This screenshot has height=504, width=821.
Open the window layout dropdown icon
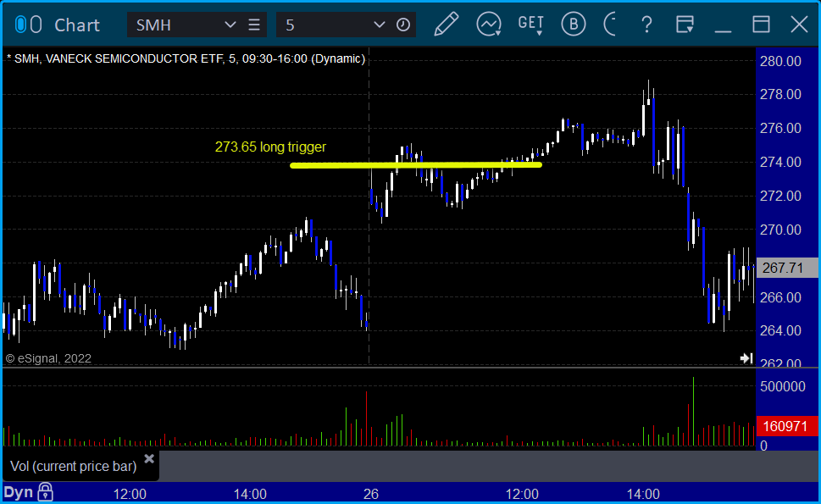tap(685, 25)
